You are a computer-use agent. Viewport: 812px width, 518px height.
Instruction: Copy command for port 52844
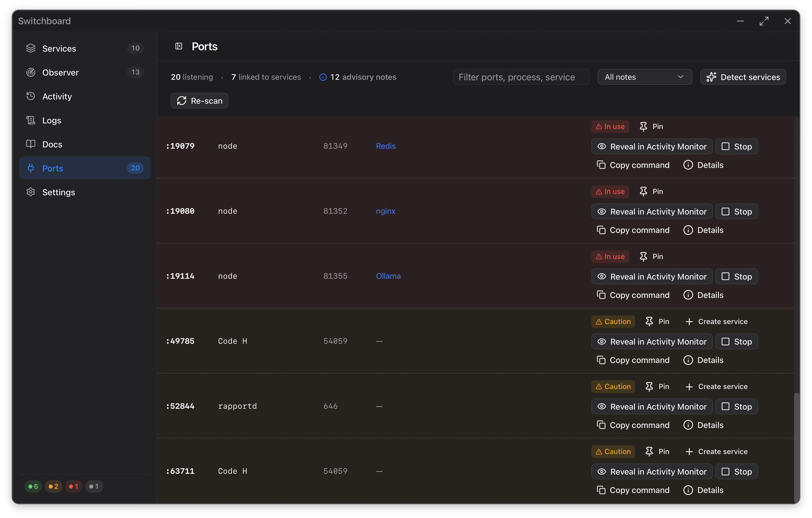pyautogui.click(x=633, y=425)
